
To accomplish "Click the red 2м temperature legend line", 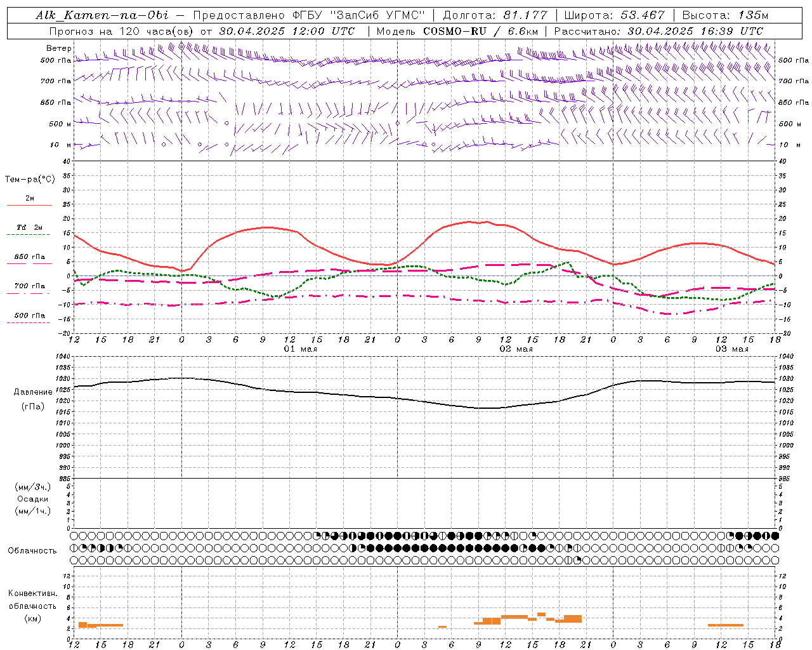I will pos(29,205).
